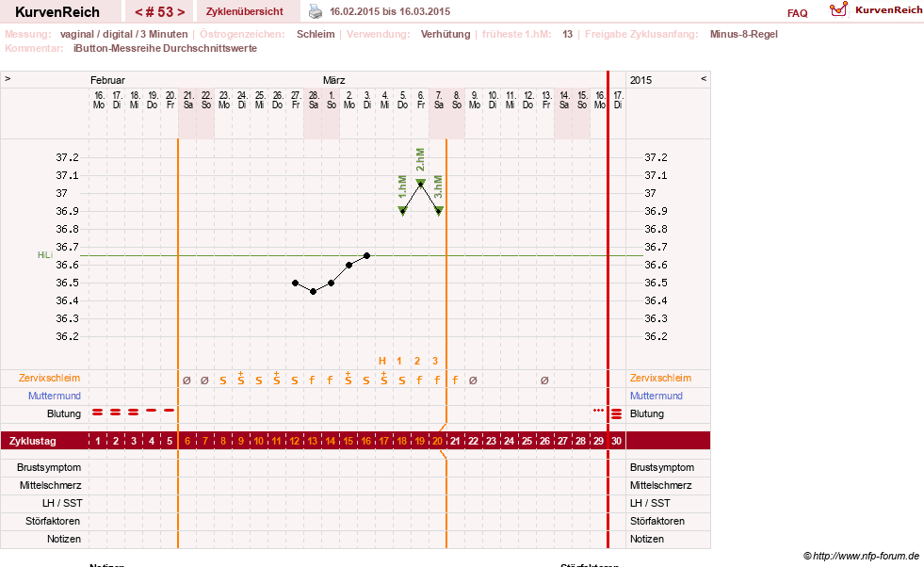Viewport: 924px width, 567px height.
Task: Click the 'Verhütung' usage value
Action: click(446, 34)
